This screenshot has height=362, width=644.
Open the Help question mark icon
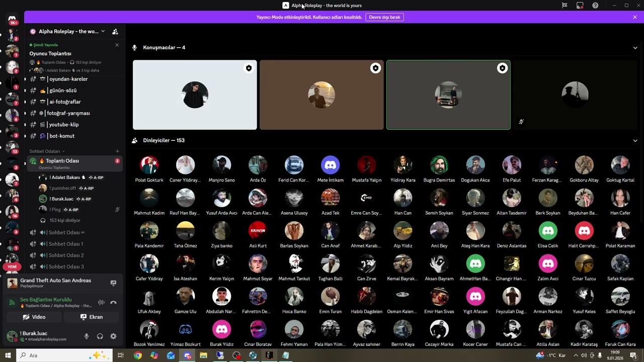[x=595, y=6]
